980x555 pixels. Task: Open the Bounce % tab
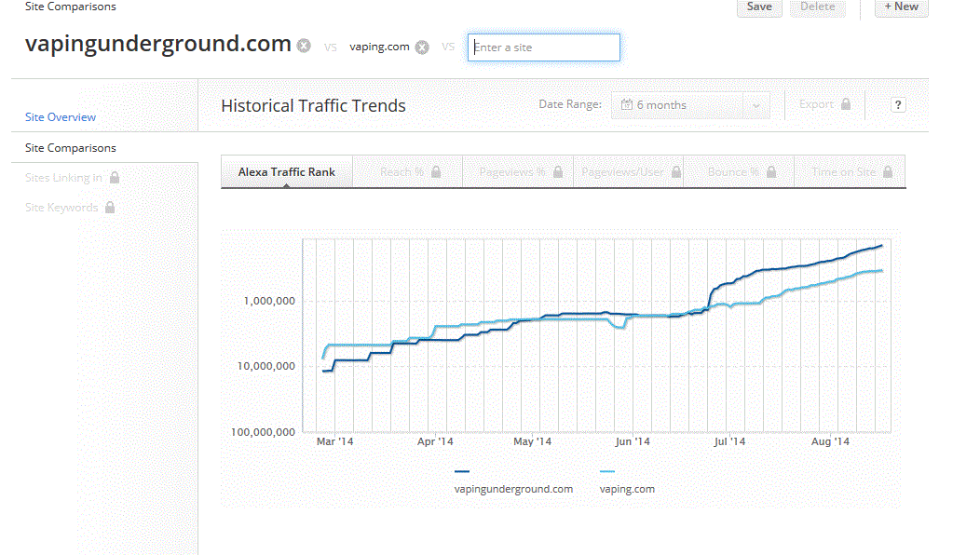pos(740,172)
